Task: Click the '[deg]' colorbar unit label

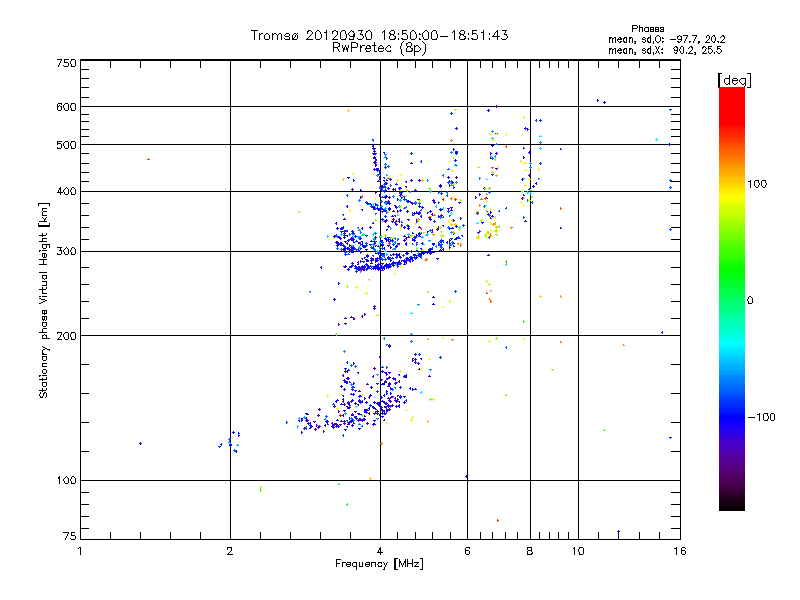Action: tap(734, 80)
